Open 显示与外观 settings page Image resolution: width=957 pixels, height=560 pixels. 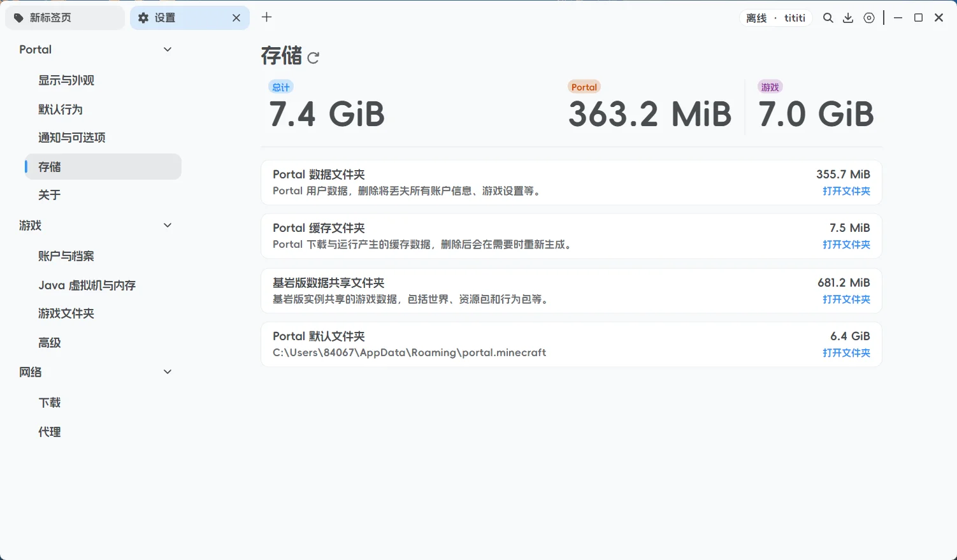[103, 80]
